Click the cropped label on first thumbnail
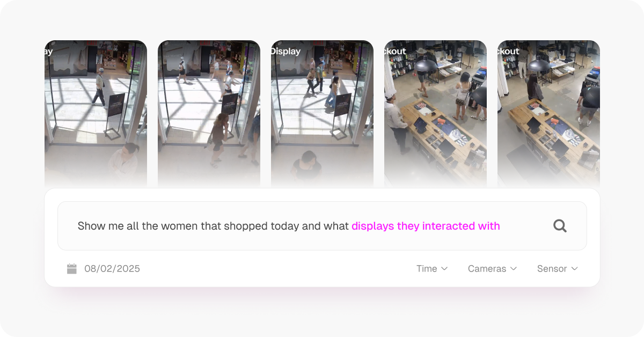644x337 pixels. (x=49, y=52)
